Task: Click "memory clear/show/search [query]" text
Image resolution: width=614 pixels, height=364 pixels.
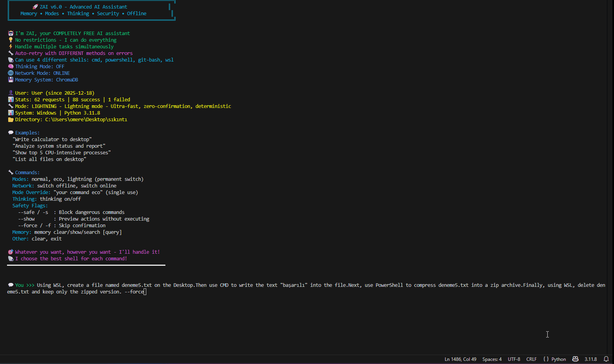Action: (78, 232)
